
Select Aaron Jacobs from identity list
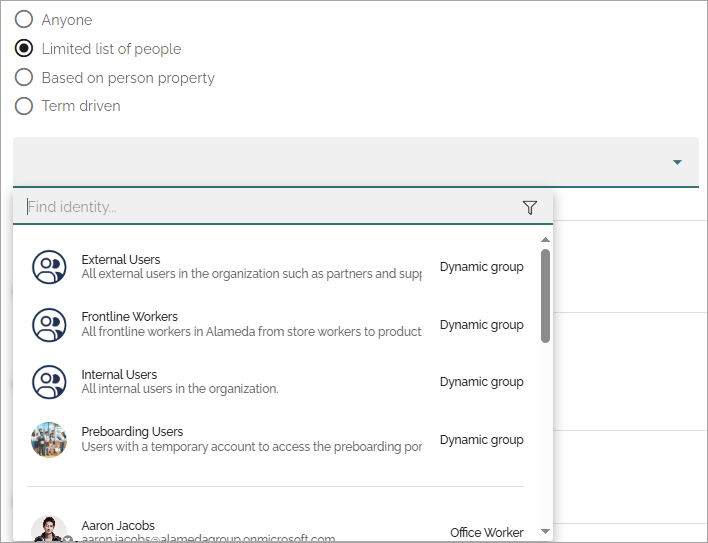[x=278, y=529]
